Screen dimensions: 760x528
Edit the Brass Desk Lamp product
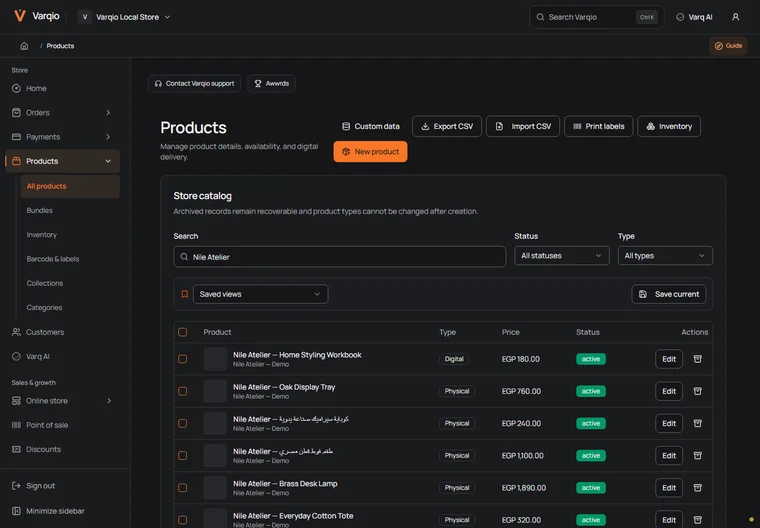(669, 488)
